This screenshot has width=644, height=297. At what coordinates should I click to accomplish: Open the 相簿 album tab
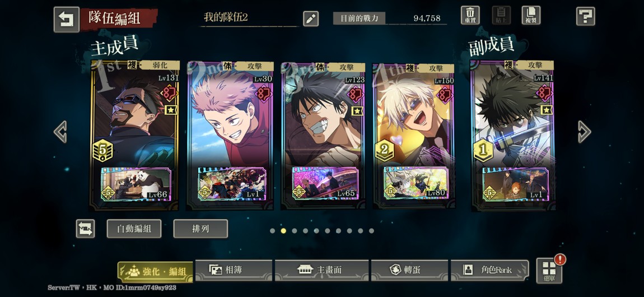coord(234,270)
